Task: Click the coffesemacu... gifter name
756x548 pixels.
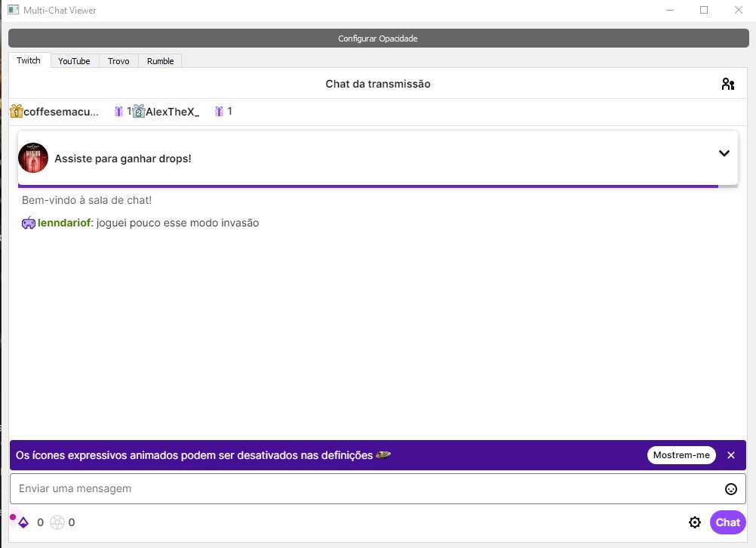Action: 61,112
